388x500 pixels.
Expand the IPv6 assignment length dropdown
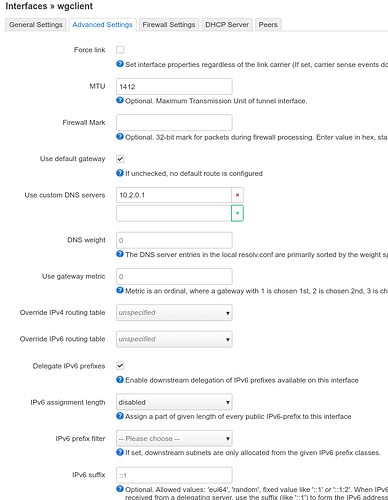(x=174, y=402)
